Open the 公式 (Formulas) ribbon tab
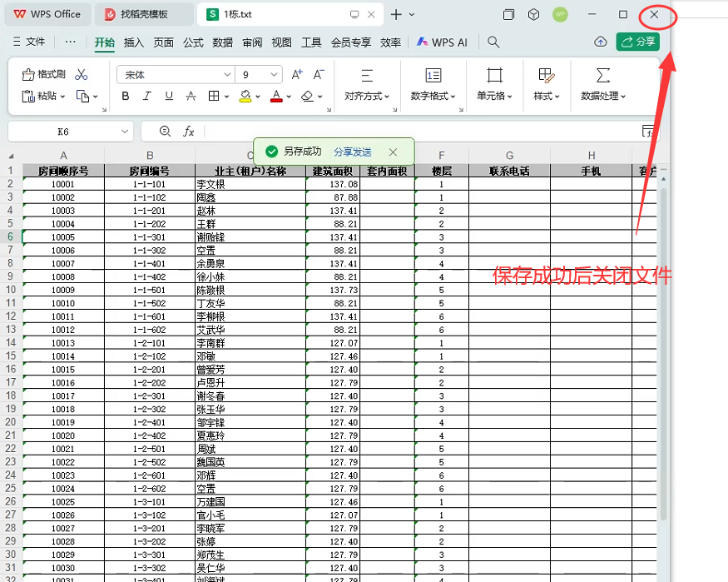The height and width of the screenshot is (582, 728). click(x=193, y=42)
